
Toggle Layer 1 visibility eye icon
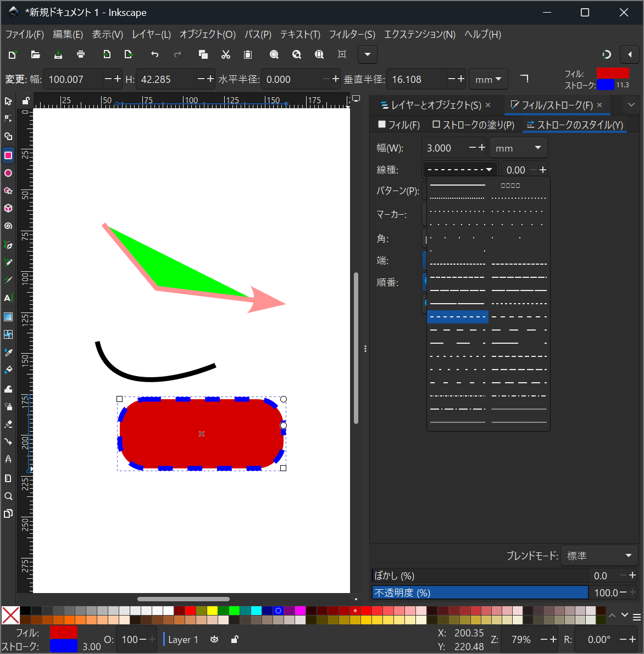(214, 640)
